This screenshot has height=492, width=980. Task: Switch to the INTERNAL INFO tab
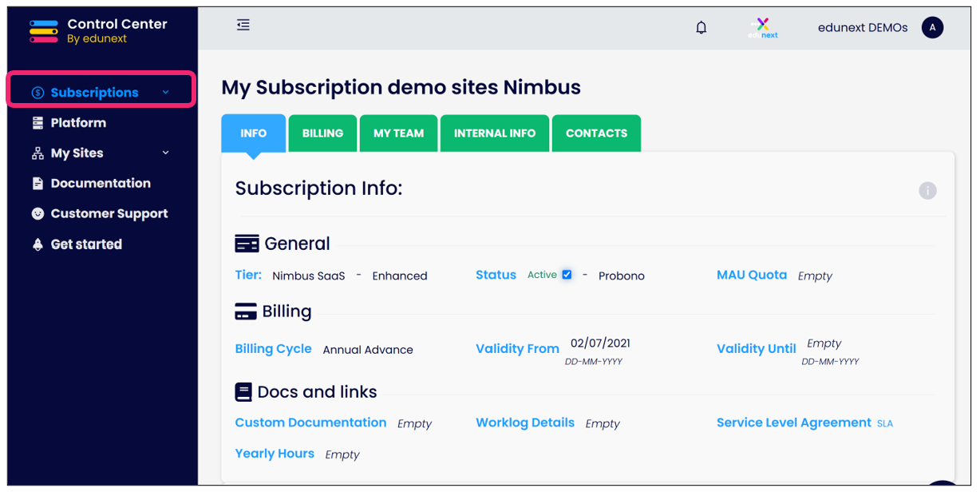click(x=495, y=133)
